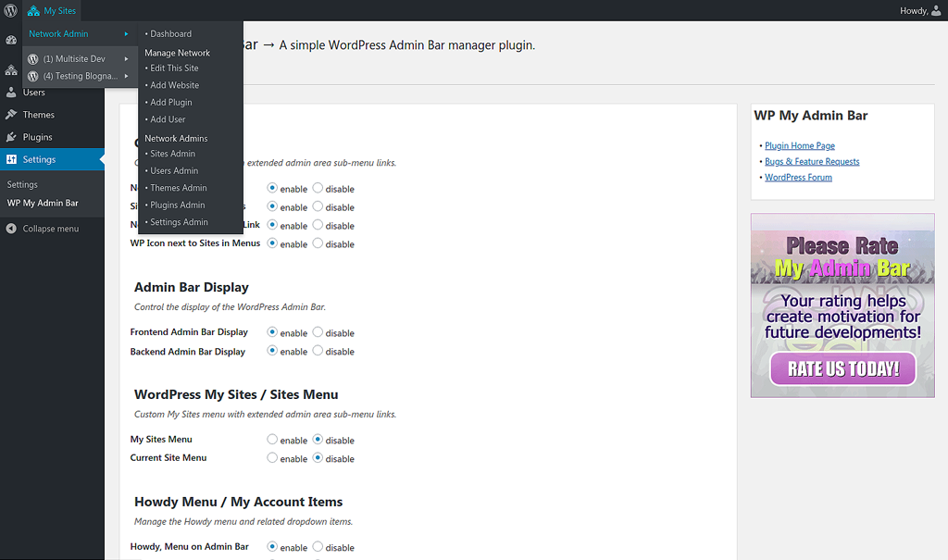Enable Backend Admin Bar Display
The height and width of the screenshot is (560, 948).
pos(272,351)
